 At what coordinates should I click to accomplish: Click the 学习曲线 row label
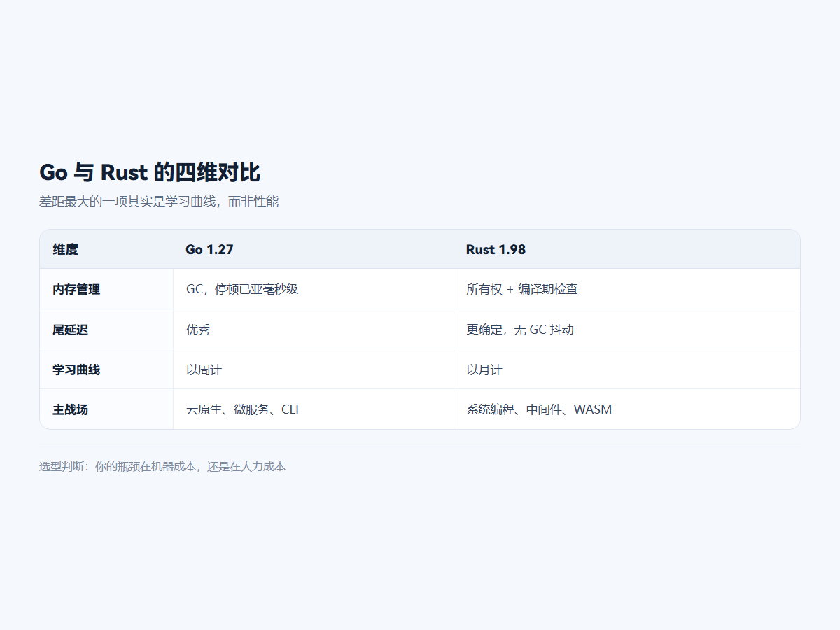(x=106, y=370)
